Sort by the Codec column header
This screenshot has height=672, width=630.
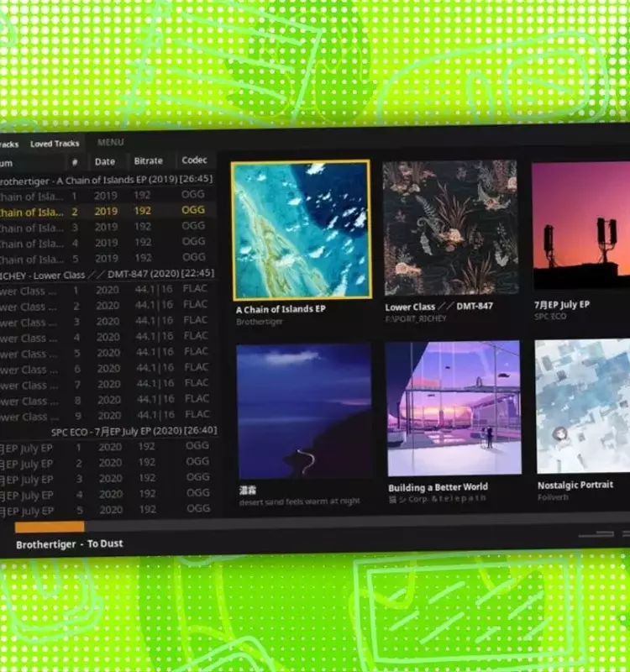pos(195,160)
